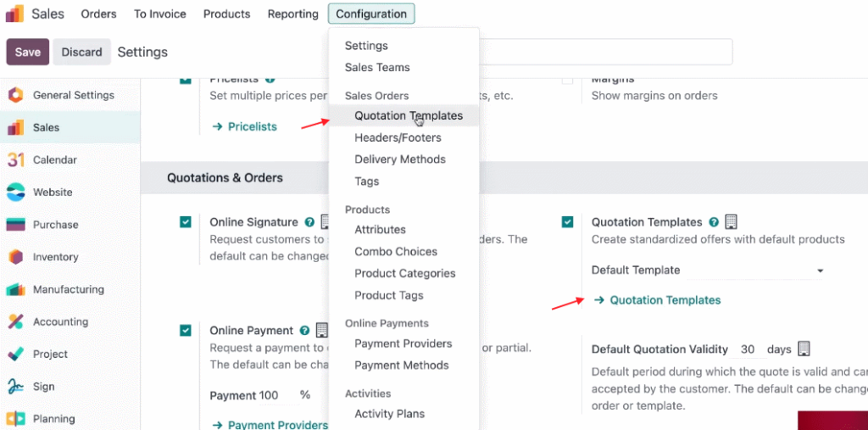The height and width of the screenshot is (430, 868).
Task: Select the Inventory icon in sidebar
Action: (15, 257)
